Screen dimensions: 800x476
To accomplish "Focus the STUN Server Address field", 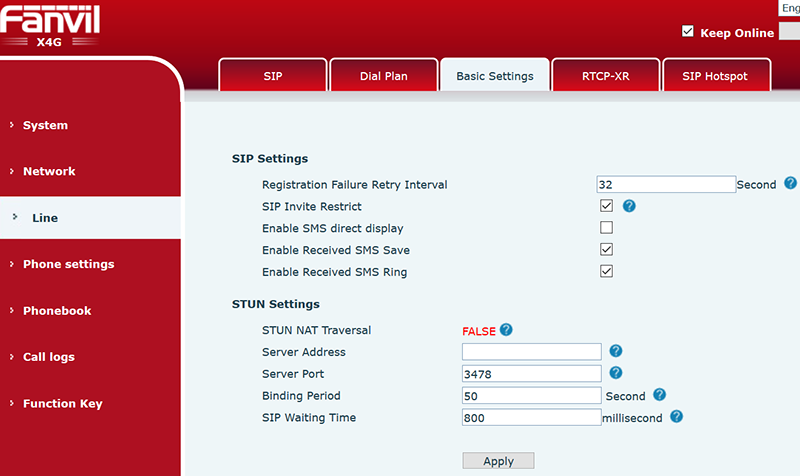I will 532,352.
